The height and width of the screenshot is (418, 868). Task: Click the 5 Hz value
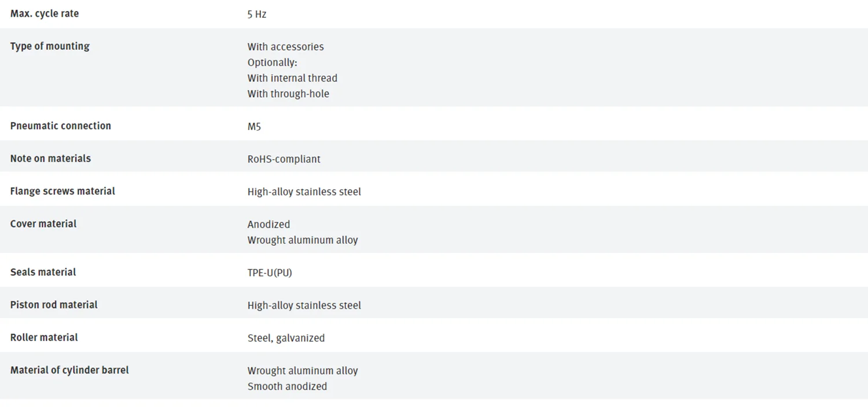257,14
